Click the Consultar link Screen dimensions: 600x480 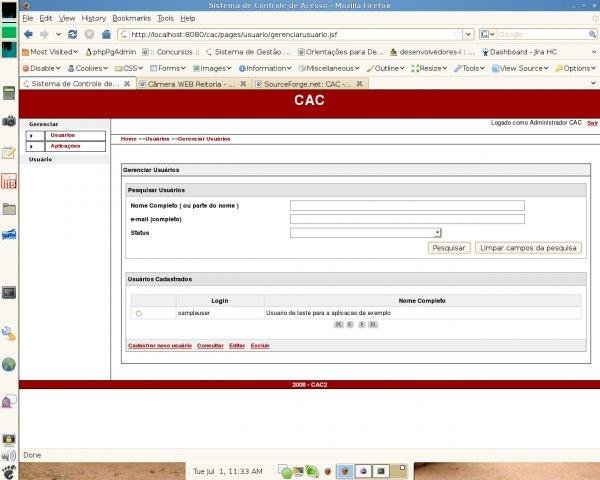[x=210, y=346]
